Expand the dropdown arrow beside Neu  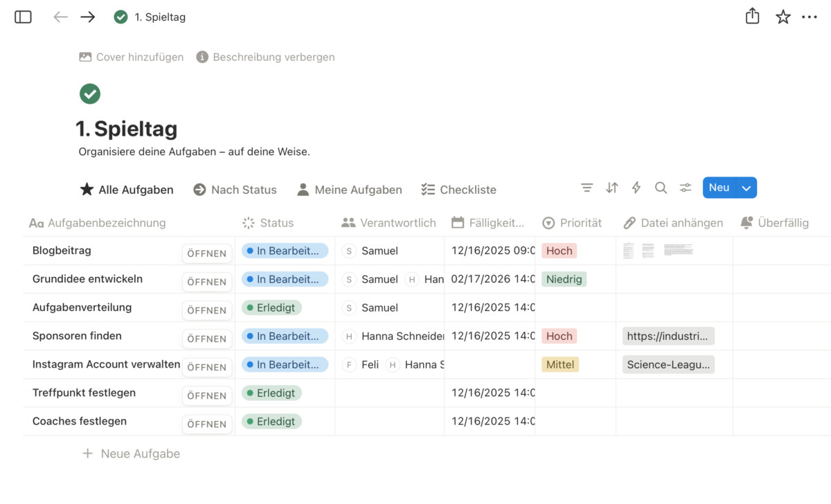pyautogui.click(x=746, y=188)
